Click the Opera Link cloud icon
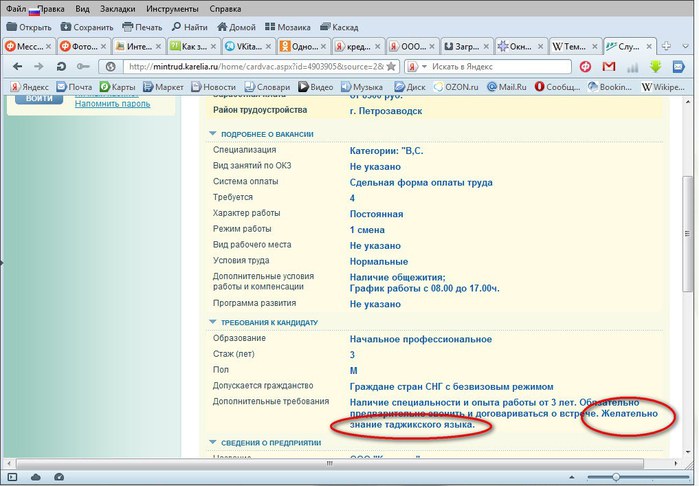Image resolution: width=699 pixels, height=486 pixels. 36,477
